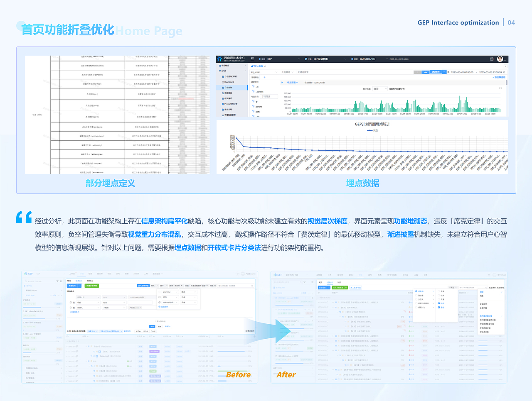The height and width of the screenshot is (401, 532).
Task: Click 新建多维表格 green button in Before
Action: coord(92,286)
